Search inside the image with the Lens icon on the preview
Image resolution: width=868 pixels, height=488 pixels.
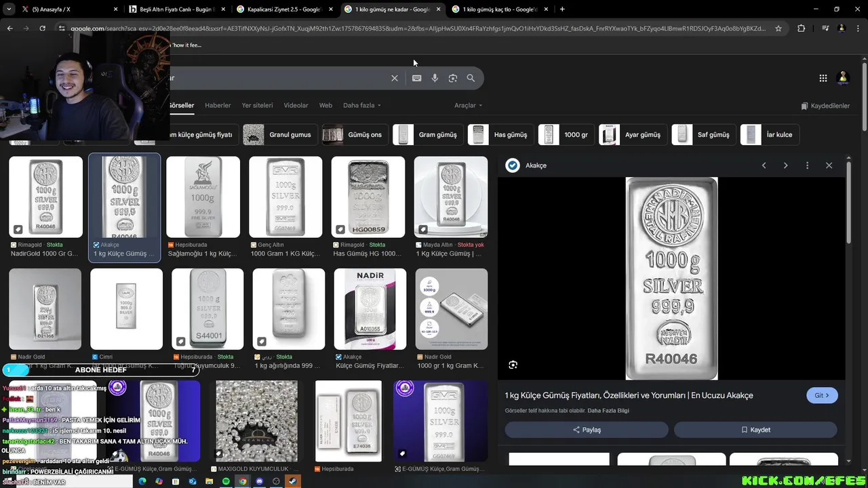513,365
